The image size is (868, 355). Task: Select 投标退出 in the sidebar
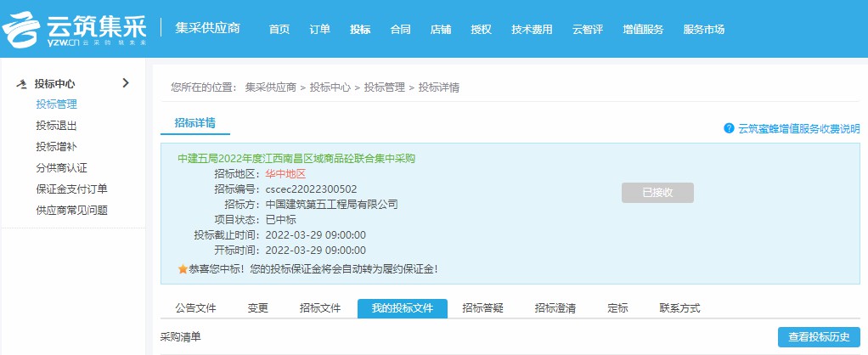(x=56, y=126)
